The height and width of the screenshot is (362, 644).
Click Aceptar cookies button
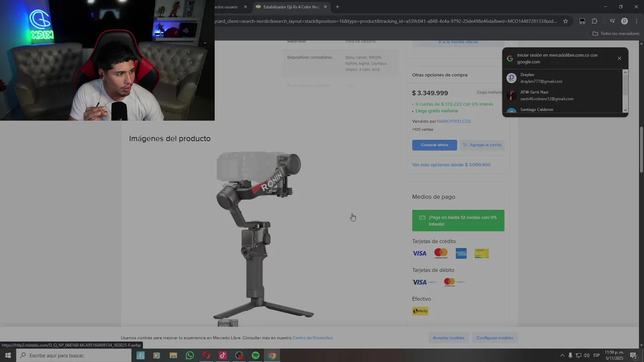[449, 338]
